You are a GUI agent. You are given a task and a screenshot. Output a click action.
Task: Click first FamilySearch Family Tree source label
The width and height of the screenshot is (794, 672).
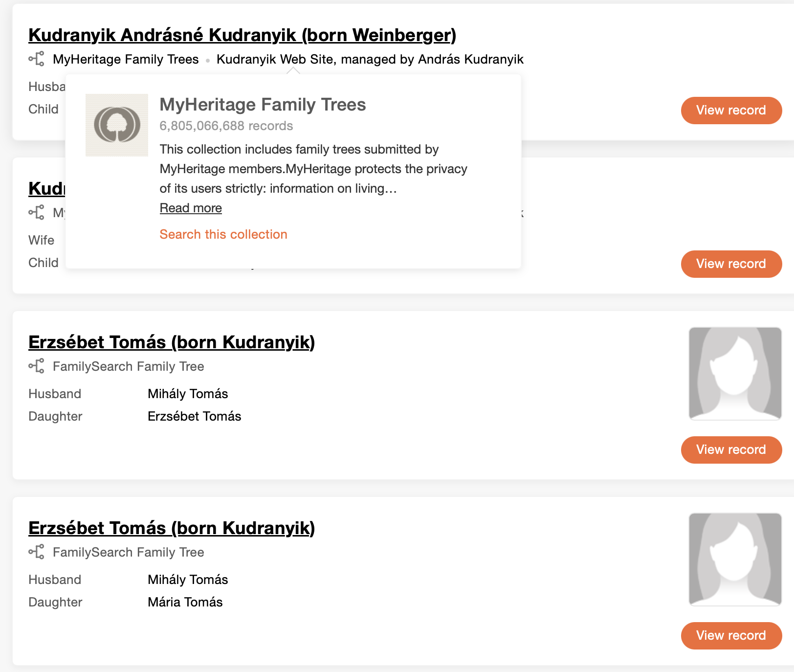tap(128, 366)
